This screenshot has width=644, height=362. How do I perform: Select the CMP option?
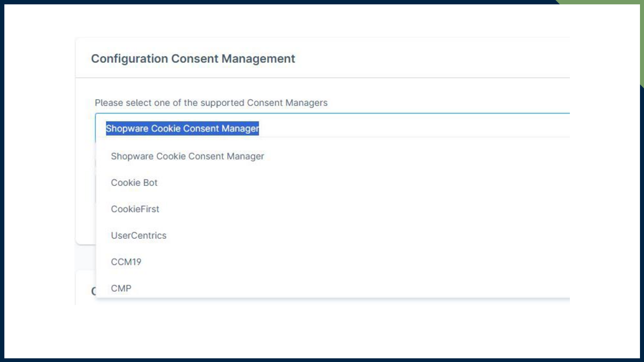121,288
